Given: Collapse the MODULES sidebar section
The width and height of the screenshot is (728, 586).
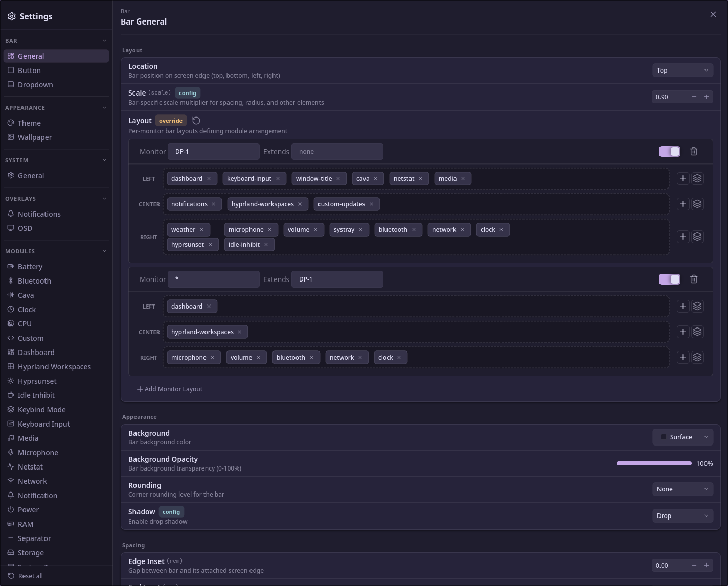Looking at the screenshot, I should click(x=104, y=251).
